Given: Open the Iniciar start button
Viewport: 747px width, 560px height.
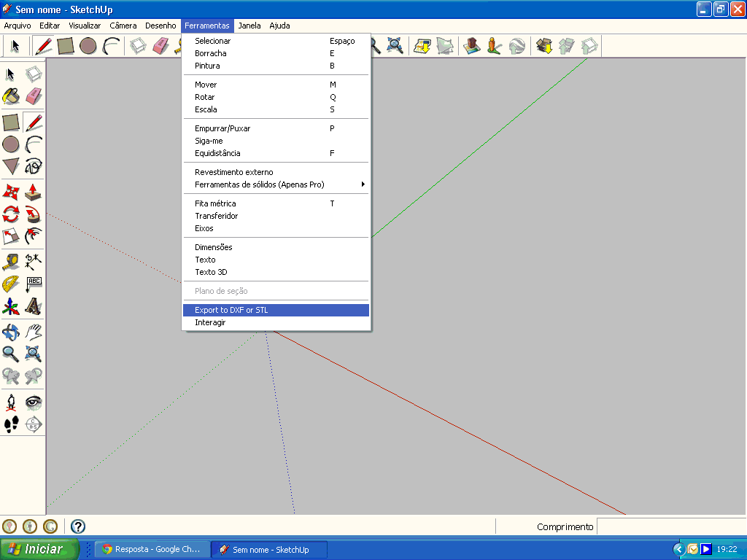Looking at the screenshot, I should coord(39,549).
